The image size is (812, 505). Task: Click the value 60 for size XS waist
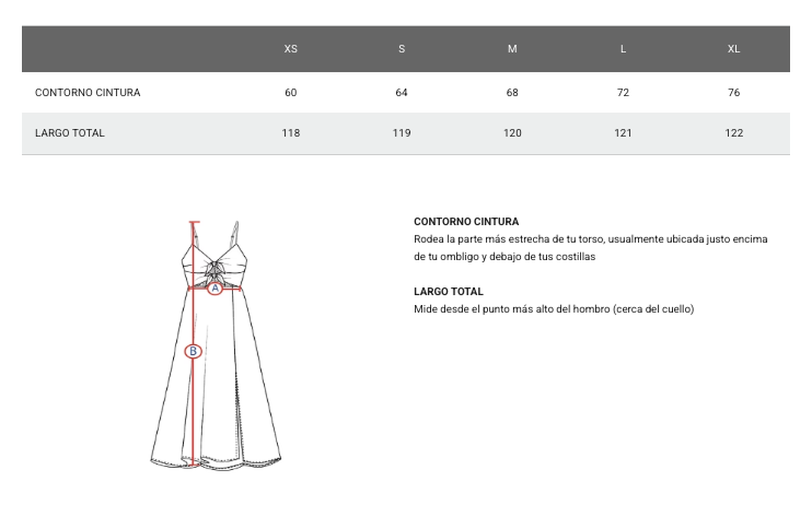coord(291,92)
